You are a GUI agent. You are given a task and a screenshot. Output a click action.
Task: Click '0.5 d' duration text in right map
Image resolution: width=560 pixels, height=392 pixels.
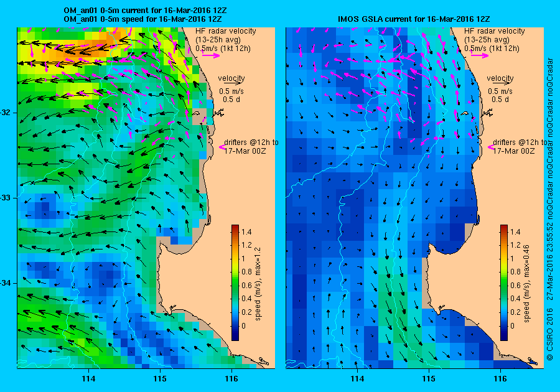[x=500, y=100]
